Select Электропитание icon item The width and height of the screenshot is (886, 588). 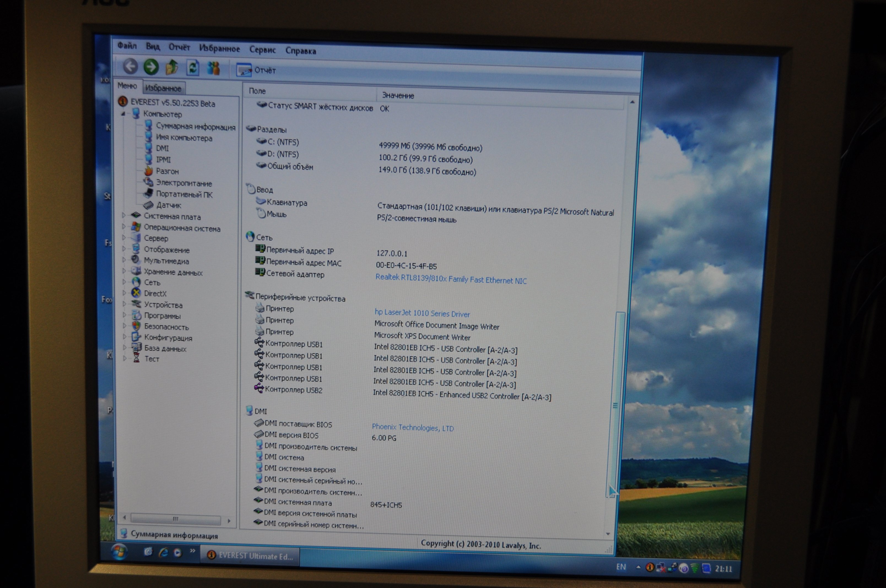[148, 182]
